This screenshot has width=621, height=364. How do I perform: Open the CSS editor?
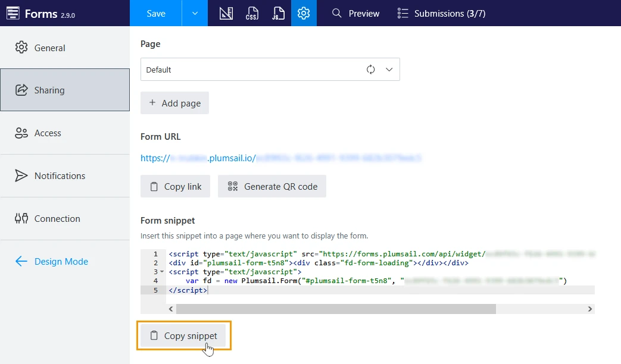coord(252,13)
